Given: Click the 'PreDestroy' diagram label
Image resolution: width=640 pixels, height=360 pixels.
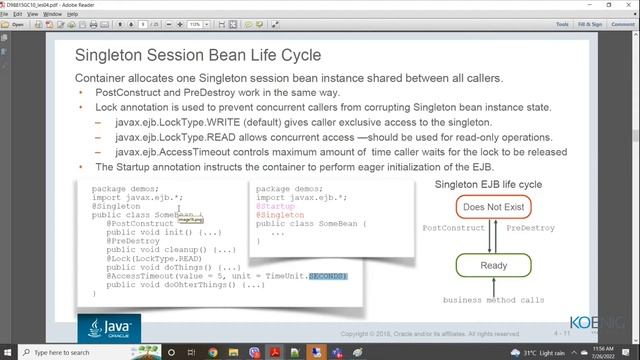Looking at the screenshot, I should (530, 228).
